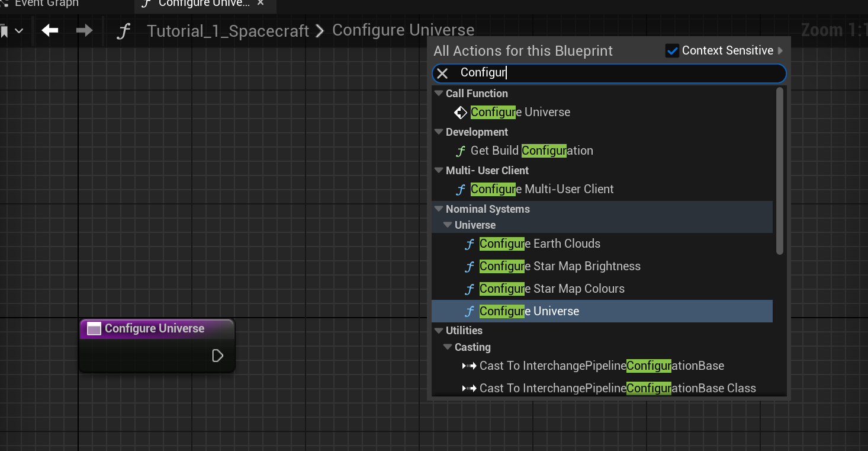Image resolution: width=868 pixels, height=451 pixels.
Task: Select Configure Star Map Brightness function
Action: click(x=560, y=267)
